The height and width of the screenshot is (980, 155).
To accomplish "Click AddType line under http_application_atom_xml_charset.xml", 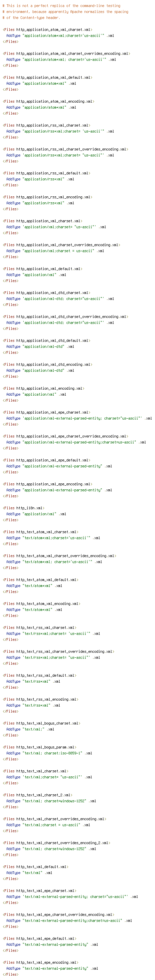I will 60,36.
